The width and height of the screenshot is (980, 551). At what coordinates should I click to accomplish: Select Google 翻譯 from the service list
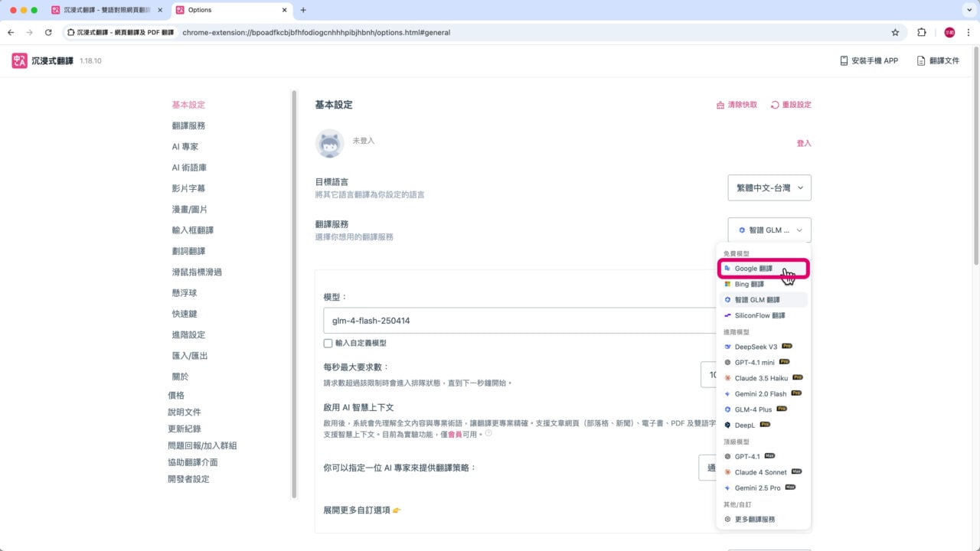(x=764, y=269)
